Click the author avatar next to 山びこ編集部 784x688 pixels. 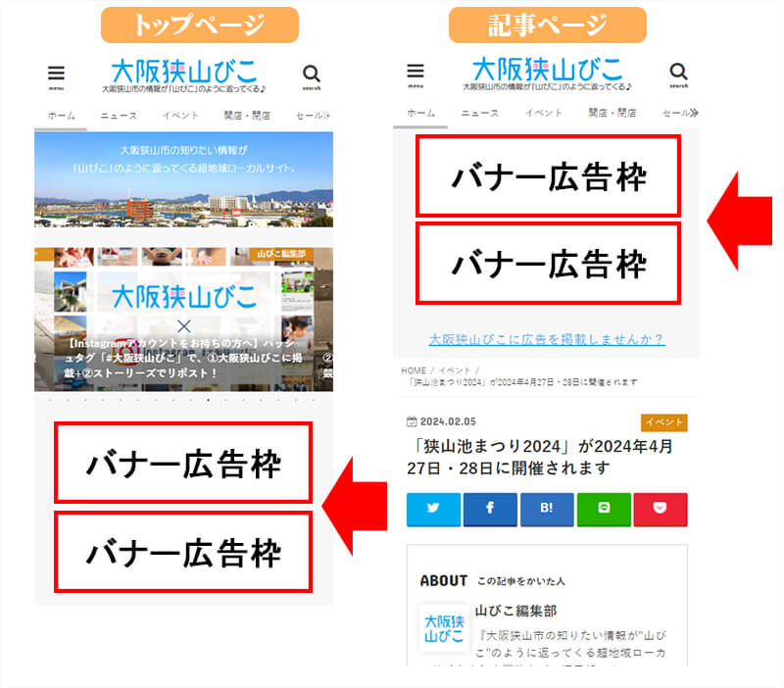pyautogui.click(x=444, y=628)
